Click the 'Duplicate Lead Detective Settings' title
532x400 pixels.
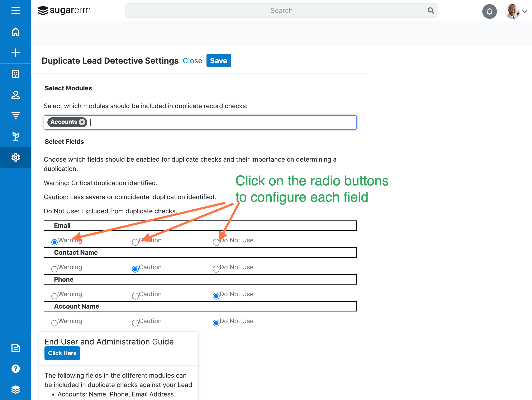pyautogui.click(x=110, y=61)
